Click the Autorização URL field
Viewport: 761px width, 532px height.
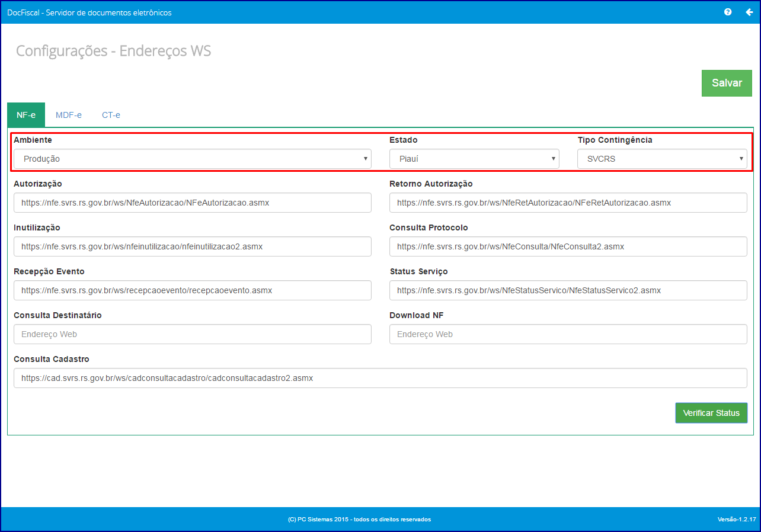click(192, 203)
